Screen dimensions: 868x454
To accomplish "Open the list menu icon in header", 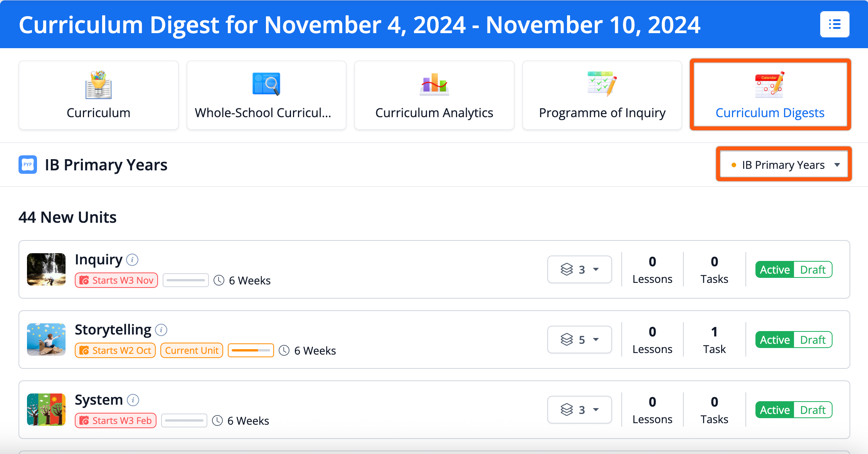I will point(834,24).
